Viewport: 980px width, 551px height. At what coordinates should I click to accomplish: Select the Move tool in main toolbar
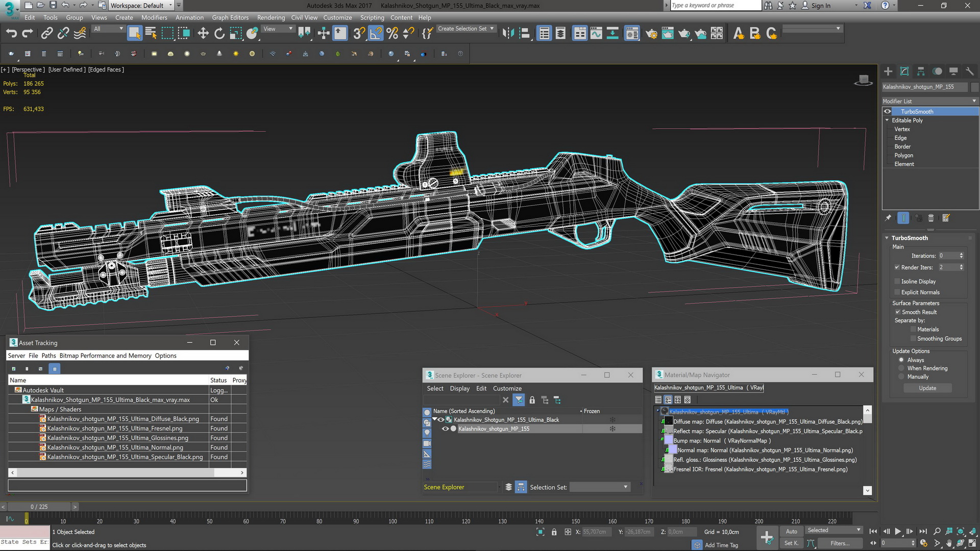203,34
